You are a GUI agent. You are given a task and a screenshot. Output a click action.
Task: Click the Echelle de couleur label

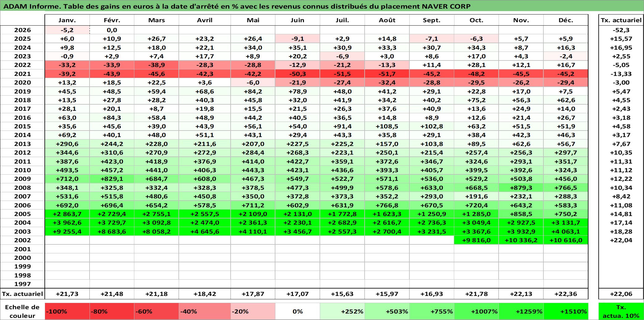(23, 311)
